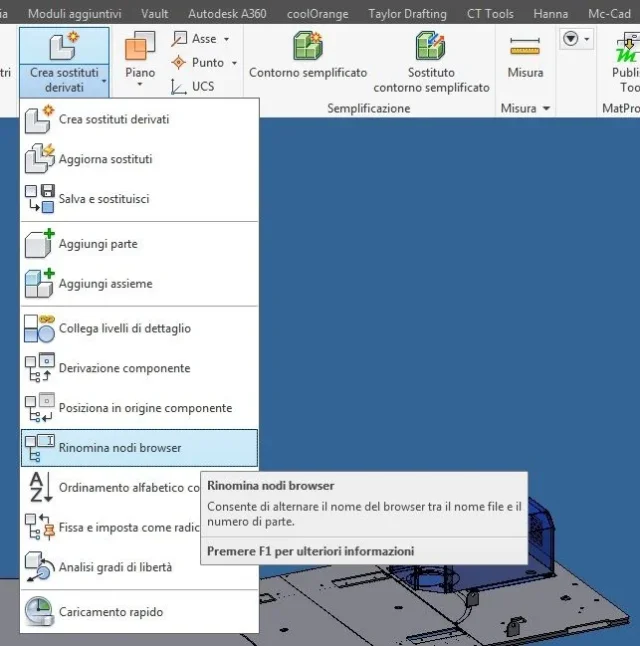Select Collega livelli di dettaglio
The image size is (640, 646).
coord(139,329)
